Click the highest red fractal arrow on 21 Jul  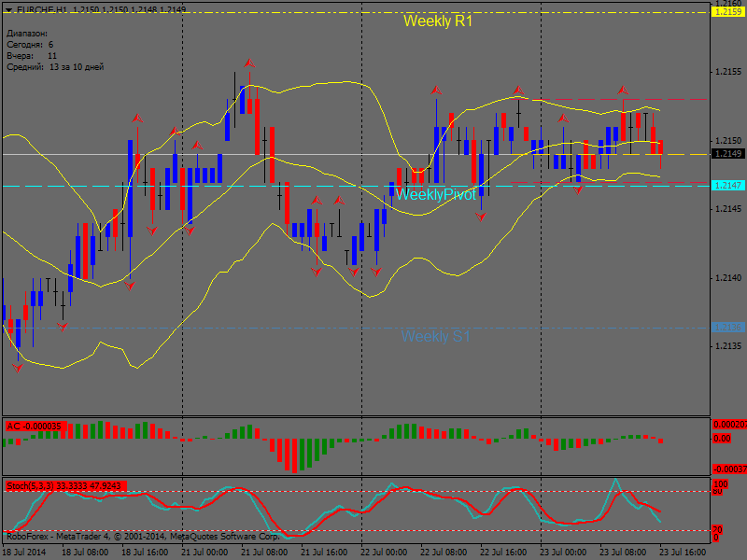[x=249, y=63]
